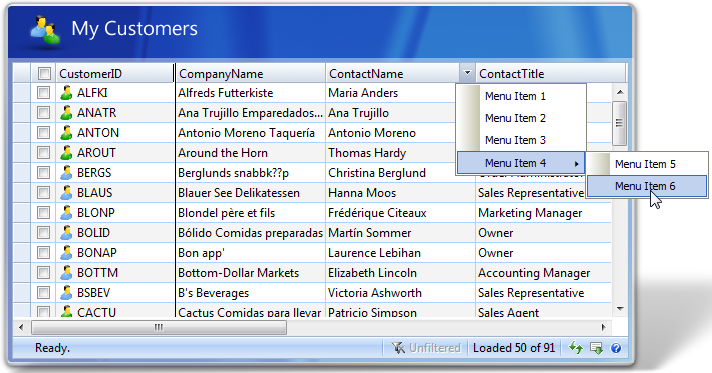Check the BOLID row checkbox
Viewport: 712px width, 373px height.
pos(44,233)
